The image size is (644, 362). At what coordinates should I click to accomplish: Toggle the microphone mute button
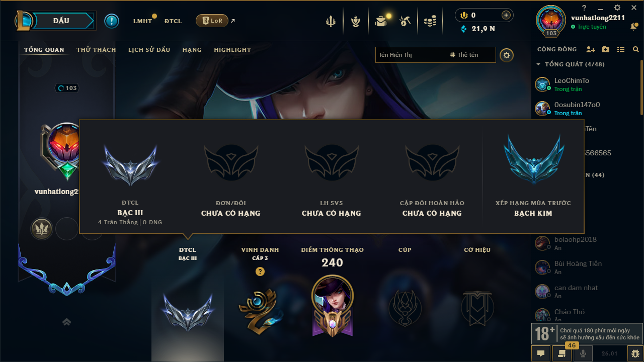[583, 353]
